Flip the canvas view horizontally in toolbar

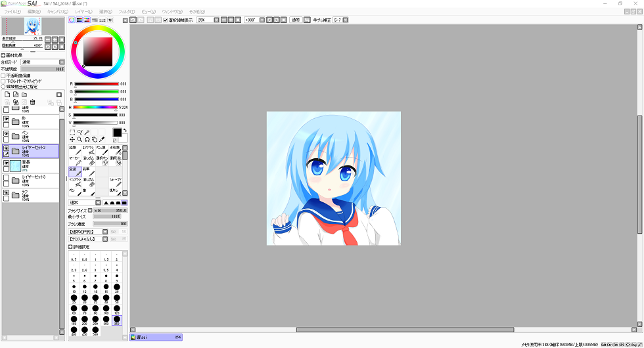coord(307,20)
